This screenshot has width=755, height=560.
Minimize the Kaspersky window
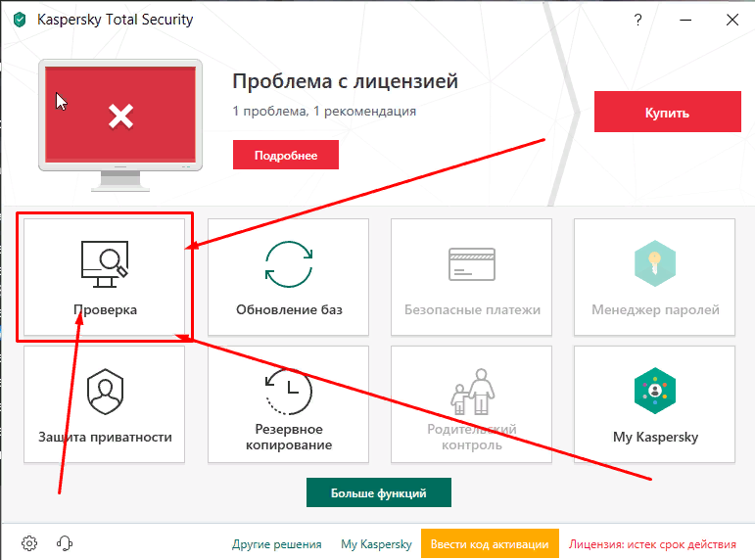tap(685, 20)
